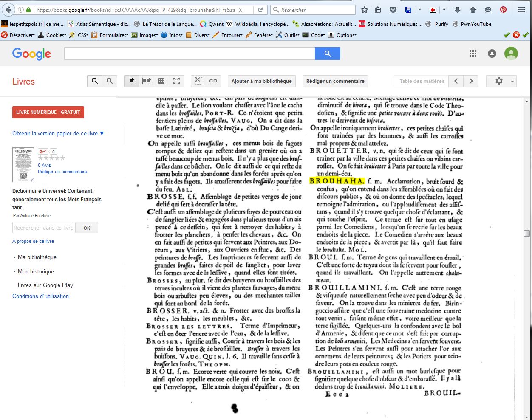Viewport: 532px width, 420px height.
Task: Go to the previous page arrow
Action: click(x=456, y=81)
